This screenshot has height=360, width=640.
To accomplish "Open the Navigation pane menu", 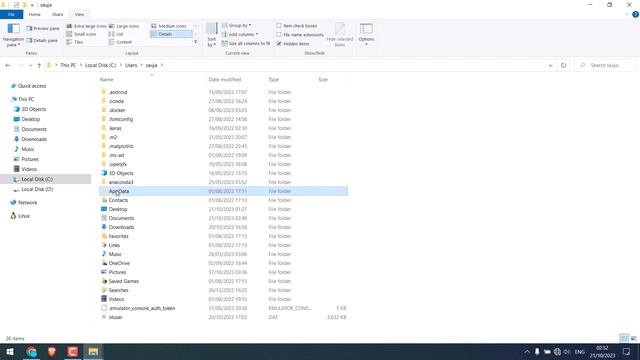I will (x=13, y=35).
